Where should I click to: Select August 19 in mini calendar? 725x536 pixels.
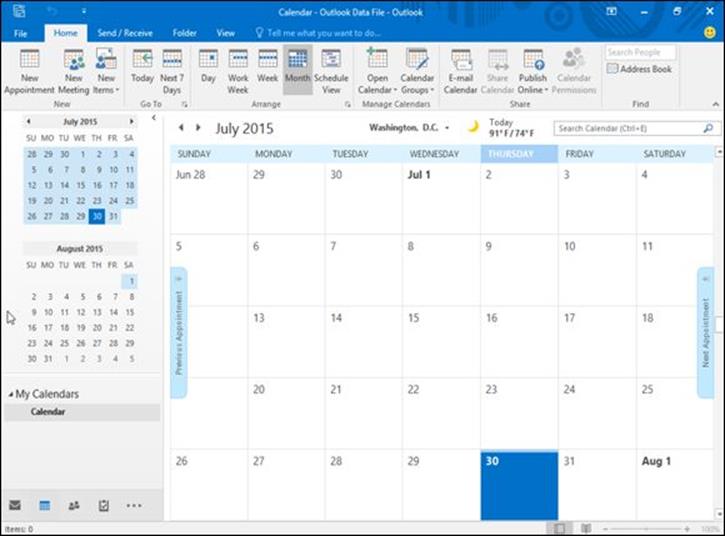click(80, 327)
